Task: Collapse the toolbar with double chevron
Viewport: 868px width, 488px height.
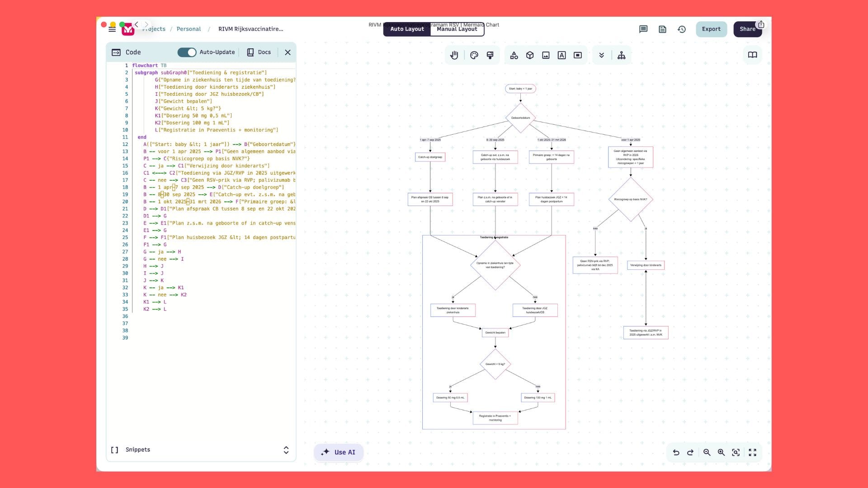Action: [x=601, y=55]
